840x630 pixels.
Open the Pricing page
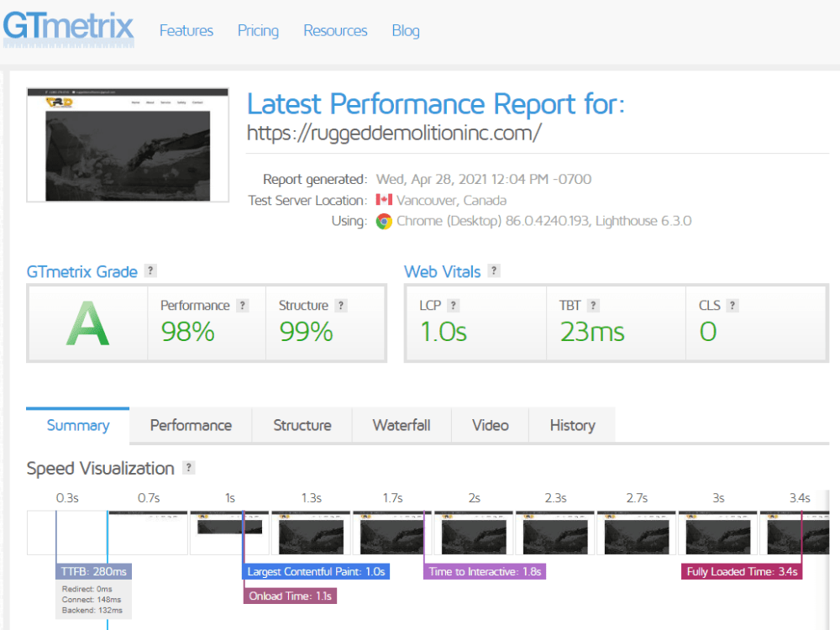(258, 30)
